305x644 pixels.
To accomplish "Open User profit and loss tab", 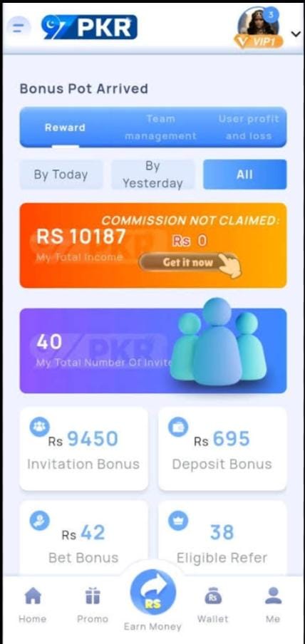I will pos(248,128).
